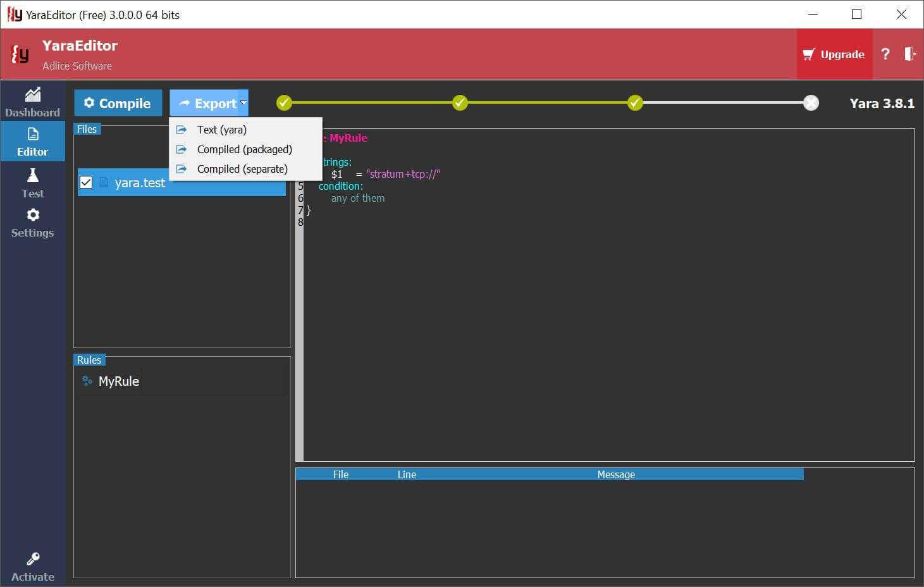Click the Upgrade button
924x587 pixels.
[x=834, y=54]
